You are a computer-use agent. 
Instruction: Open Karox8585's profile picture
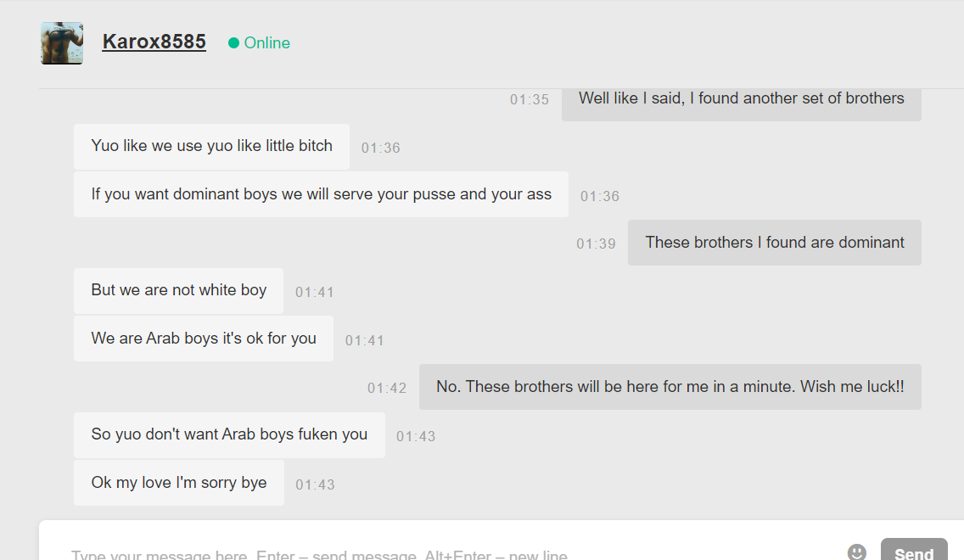[x=62, y=43]
